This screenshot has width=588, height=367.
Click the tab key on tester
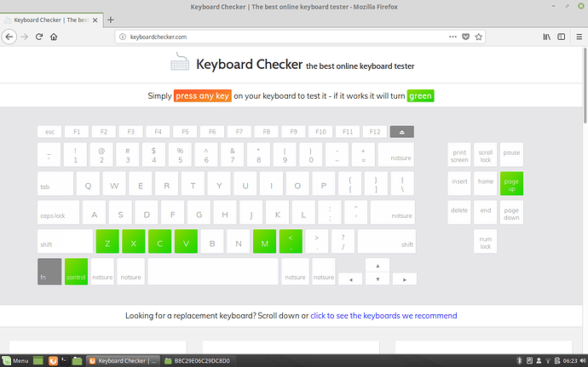55,184
